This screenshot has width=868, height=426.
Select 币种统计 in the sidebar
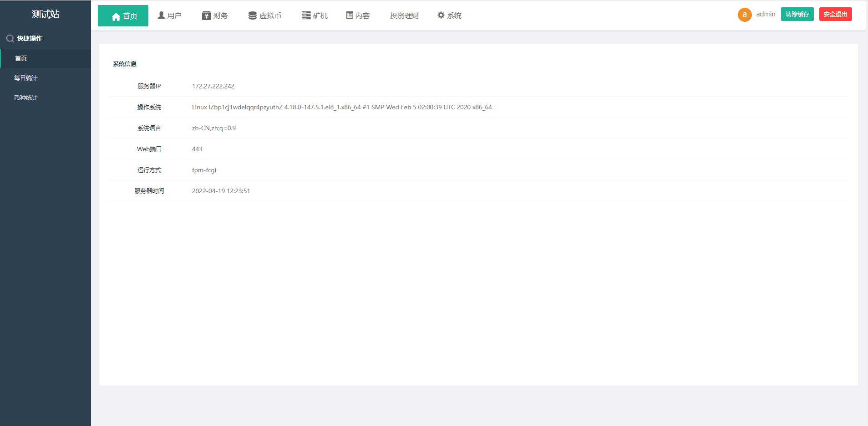pyautogui.click(x=26, y=98)
